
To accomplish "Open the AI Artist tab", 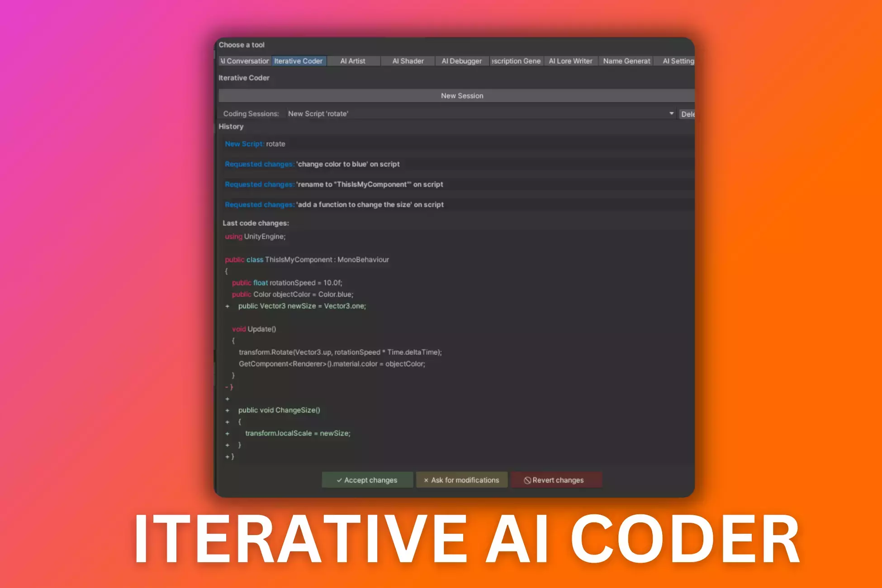I will click(353, 61).
